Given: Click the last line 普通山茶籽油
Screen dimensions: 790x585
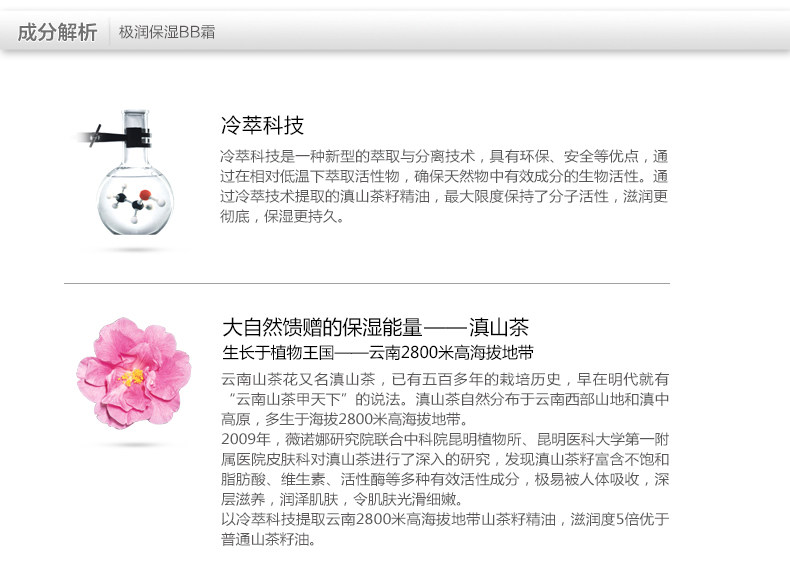Looking at the screenshot, I should coord(269,539).
